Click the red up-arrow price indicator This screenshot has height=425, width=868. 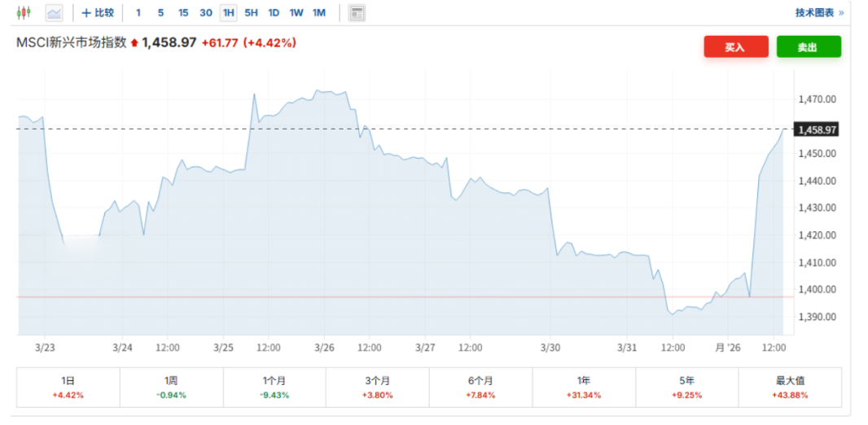tap(134, 43)
